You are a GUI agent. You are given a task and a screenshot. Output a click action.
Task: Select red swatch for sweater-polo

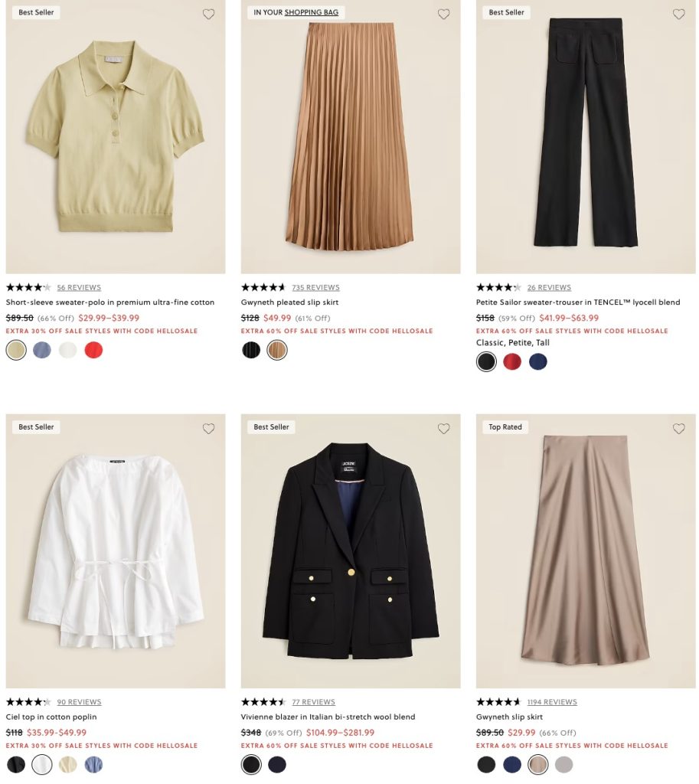(x=93, y=350)
